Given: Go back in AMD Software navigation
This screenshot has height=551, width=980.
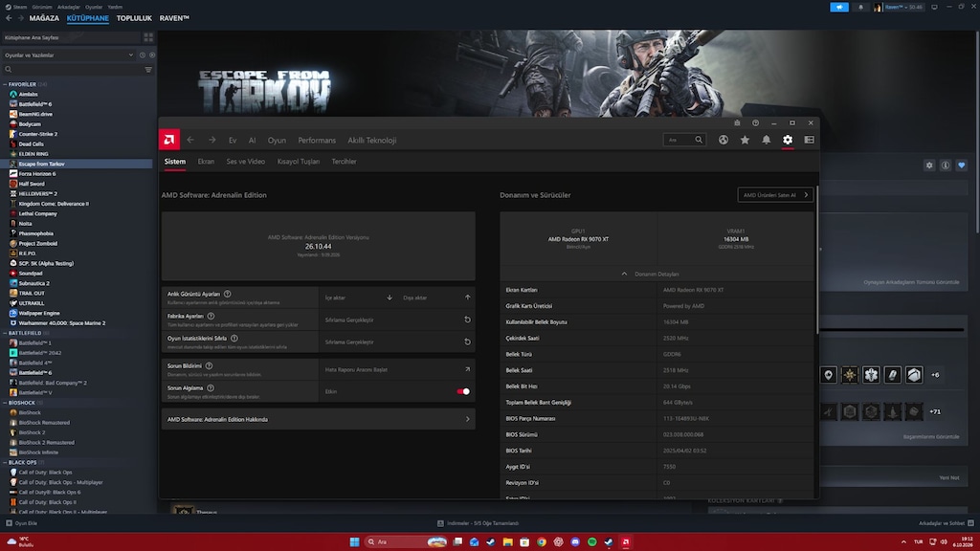Looking at the screenshot, I should 190,140.
